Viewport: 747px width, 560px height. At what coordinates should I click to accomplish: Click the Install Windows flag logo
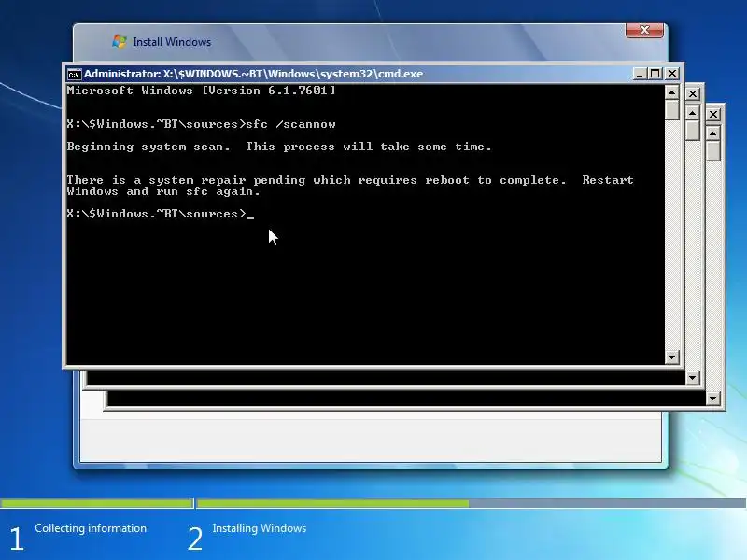pyautogui.click(x=120, y=41)
